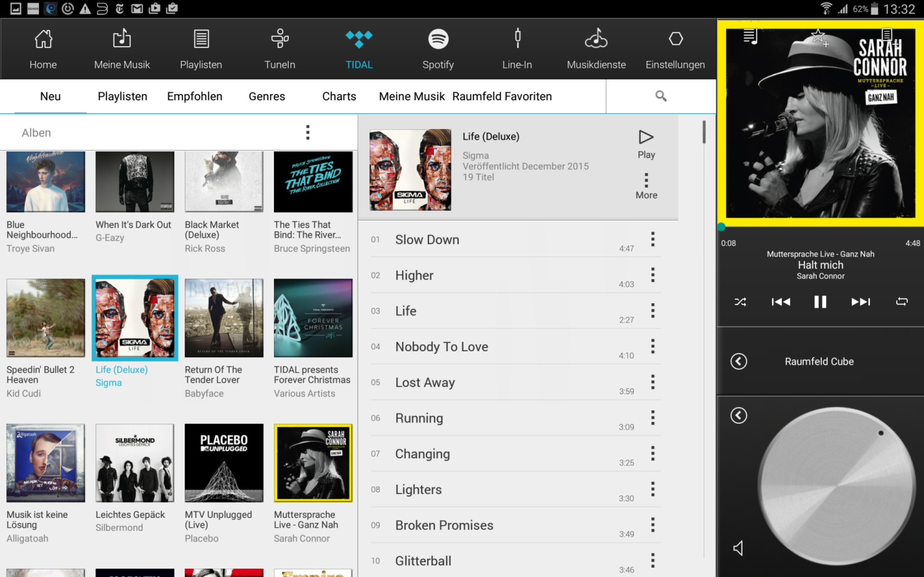Toggle shuffle playback mode

[740, 302]
